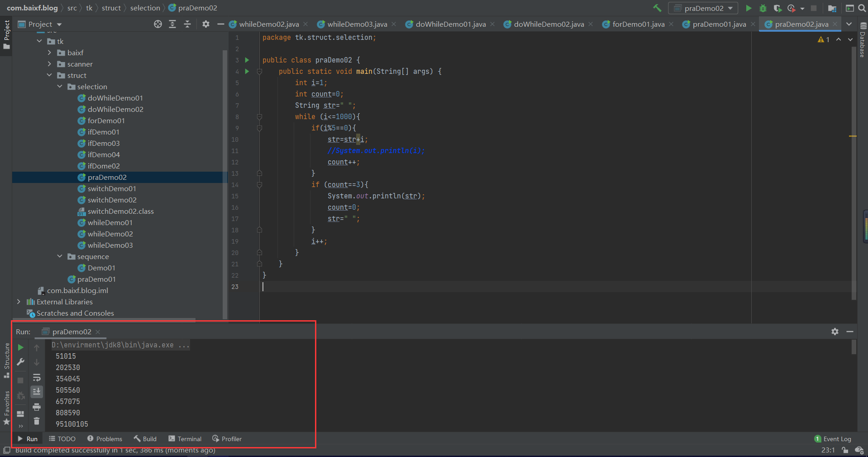The height and width of the screenshot is (457, 868).
Task: Click the 23:1 cursor position in the status bar
Action: (828, 450)
